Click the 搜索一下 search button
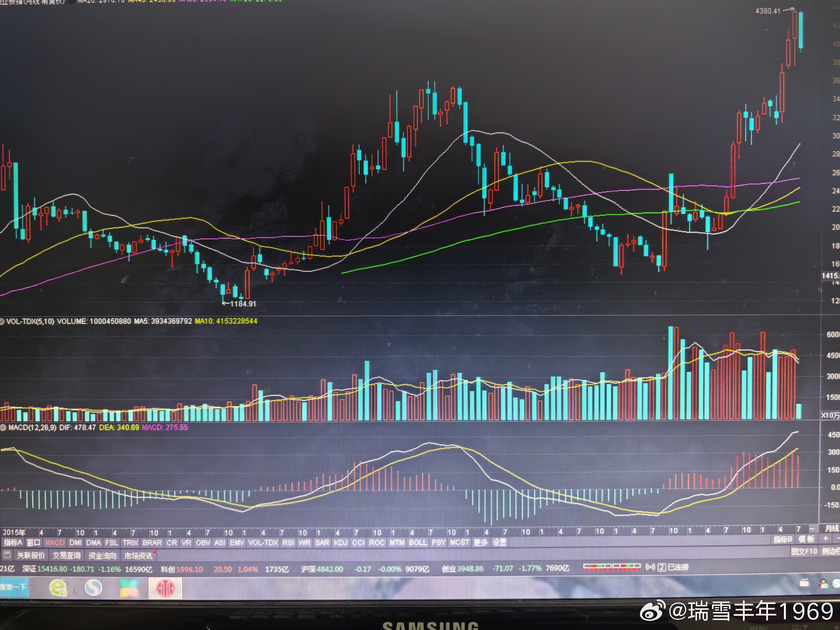This screenshot has width=840, height=630. click(x=14, y=587)
